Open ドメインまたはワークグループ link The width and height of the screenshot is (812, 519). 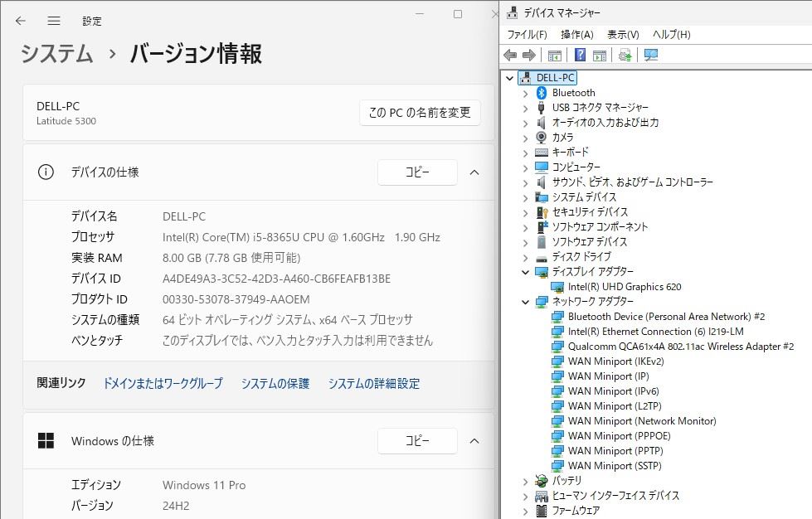[x=163, y=383]
